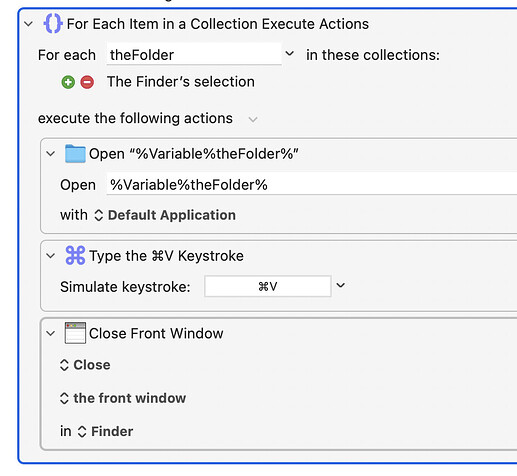
Task: Click the blue folder Open action icon
Action: pos(75,154)
